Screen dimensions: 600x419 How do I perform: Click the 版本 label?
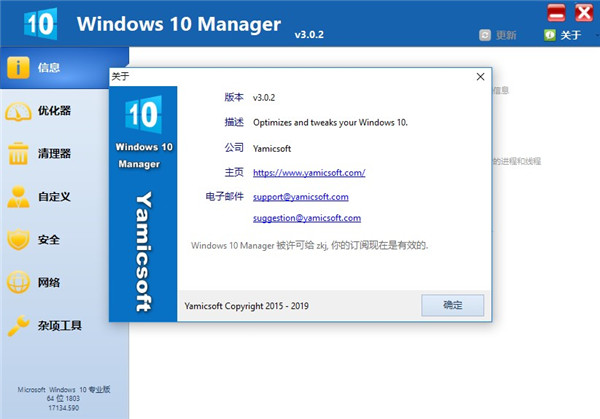pyautogui.click(x=234, y=97)
